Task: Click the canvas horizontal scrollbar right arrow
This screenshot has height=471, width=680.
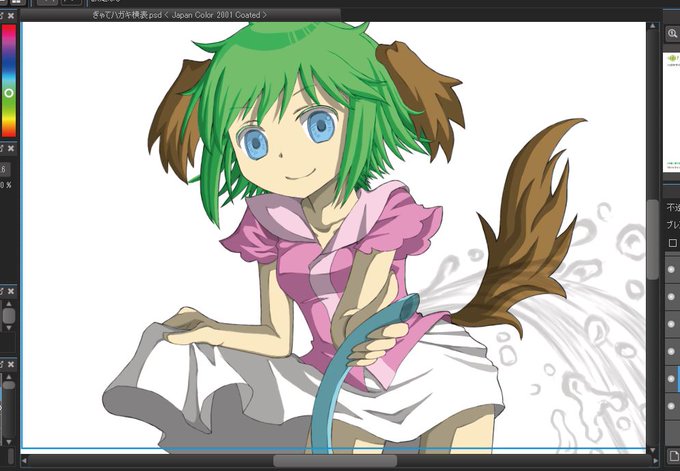Action: tap(654, 461)
